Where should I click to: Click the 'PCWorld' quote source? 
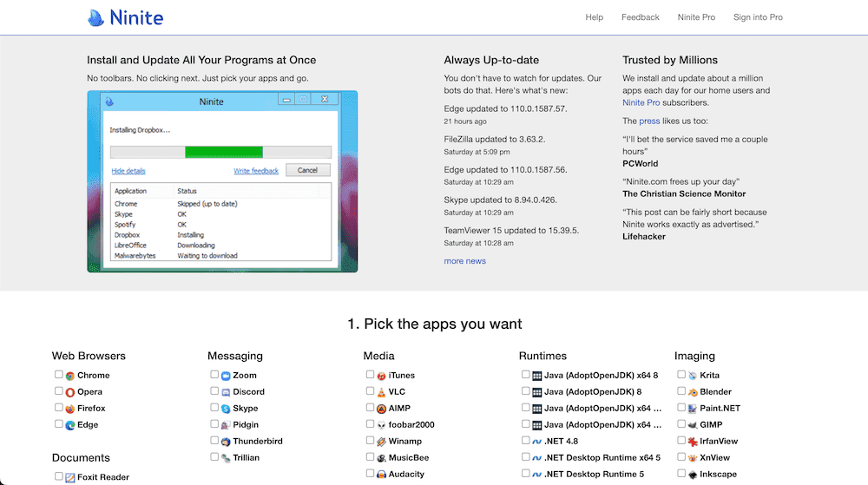pos(641,164)
